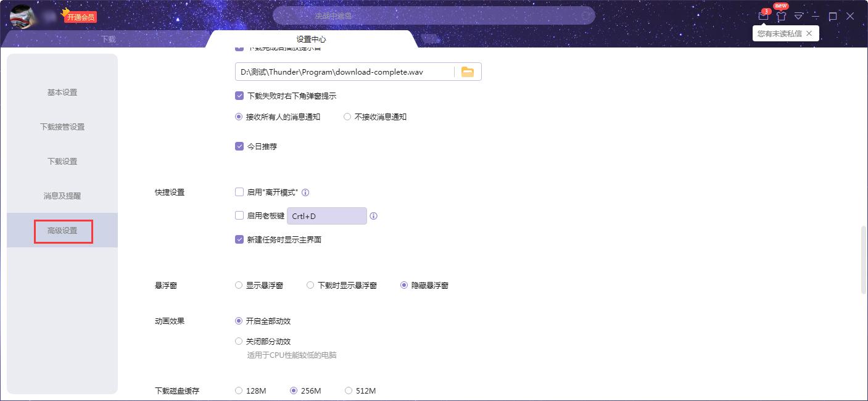
Task: Set download disk cache to 512M
Action: [349, 391]
